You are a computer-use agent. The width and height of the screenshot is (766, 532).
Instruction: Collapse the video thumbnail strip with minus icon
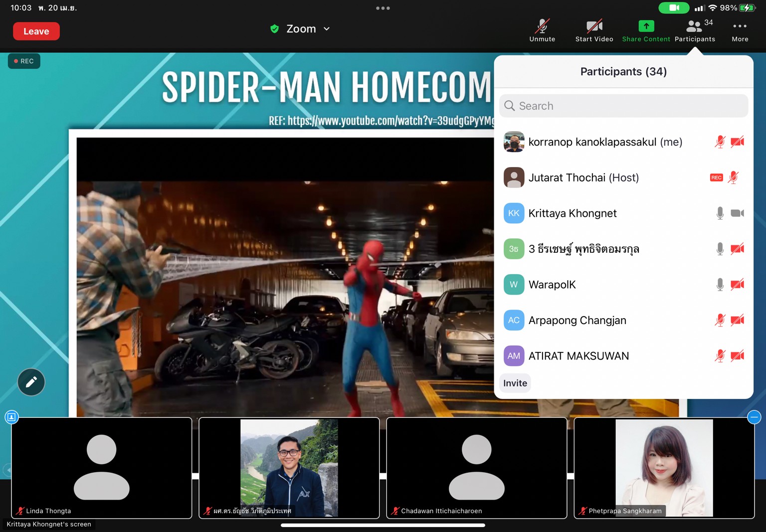click(754, 417)
